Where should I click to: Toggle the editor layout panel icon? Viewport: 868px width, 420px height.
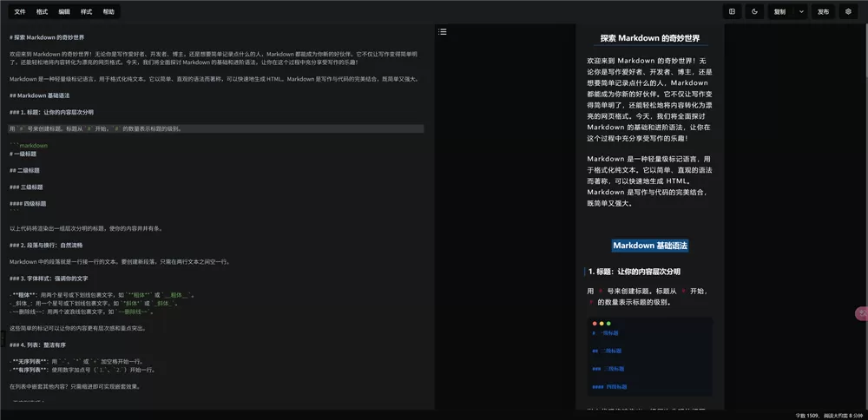click(733, 12)
